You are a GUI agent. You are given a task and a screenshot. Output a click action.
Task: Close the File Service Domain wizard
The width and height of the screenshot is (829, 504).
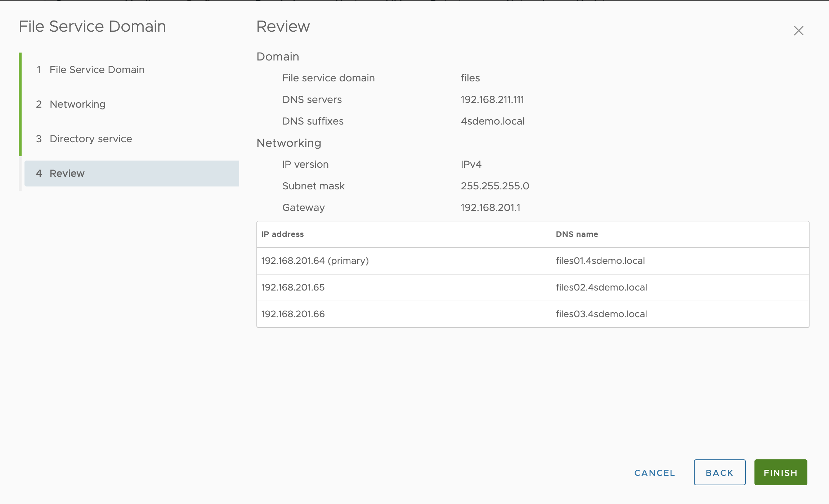tap(799, 30)
